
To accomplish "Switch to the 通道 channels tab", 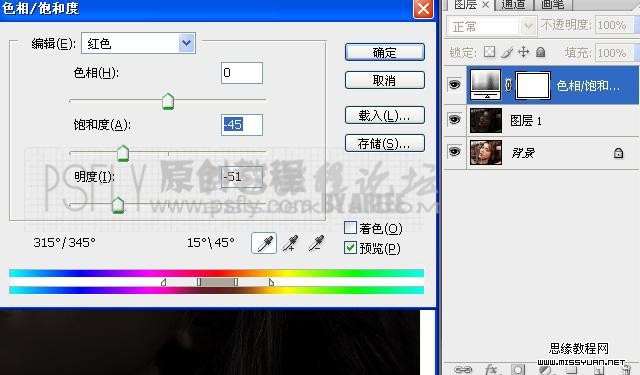I will pos(513,4).
